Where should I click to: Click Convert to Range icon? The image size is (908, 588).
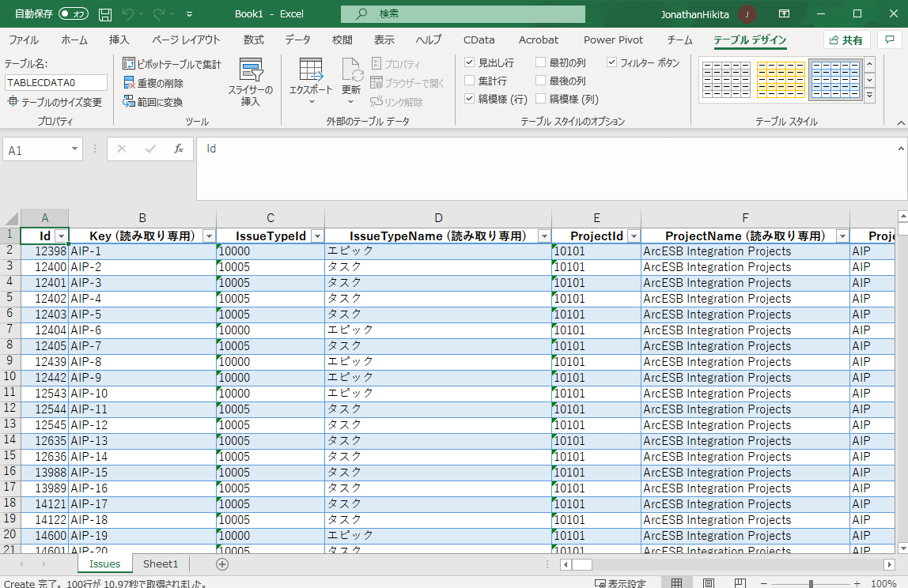130,102
